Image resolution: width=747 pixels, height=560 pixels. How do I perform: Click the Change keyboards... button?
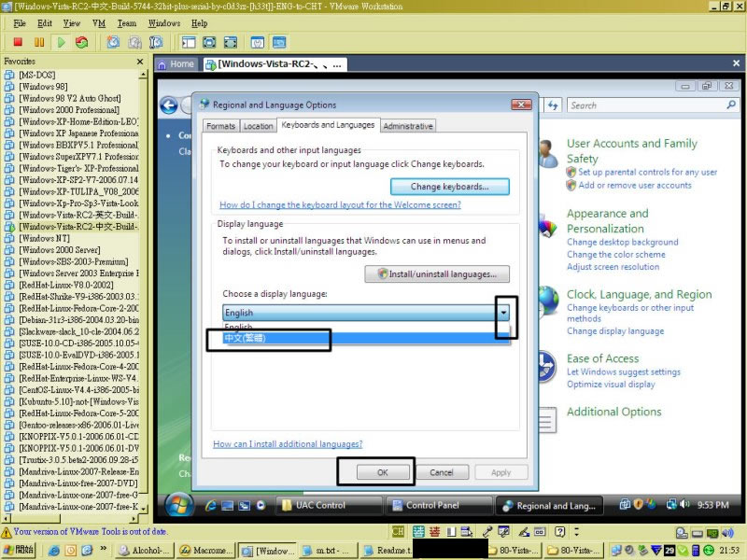pos(450,187)
